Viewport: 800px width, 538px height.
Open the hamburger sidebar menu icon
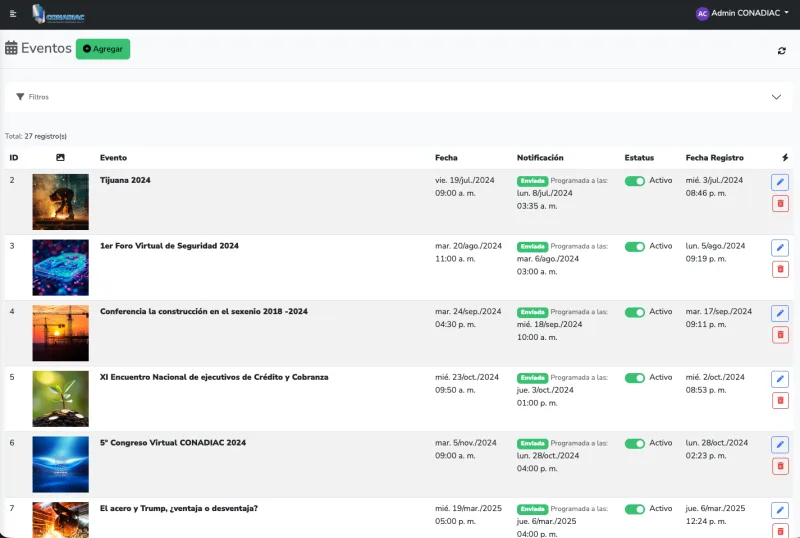pyautogui.click(x=13, y=14)
